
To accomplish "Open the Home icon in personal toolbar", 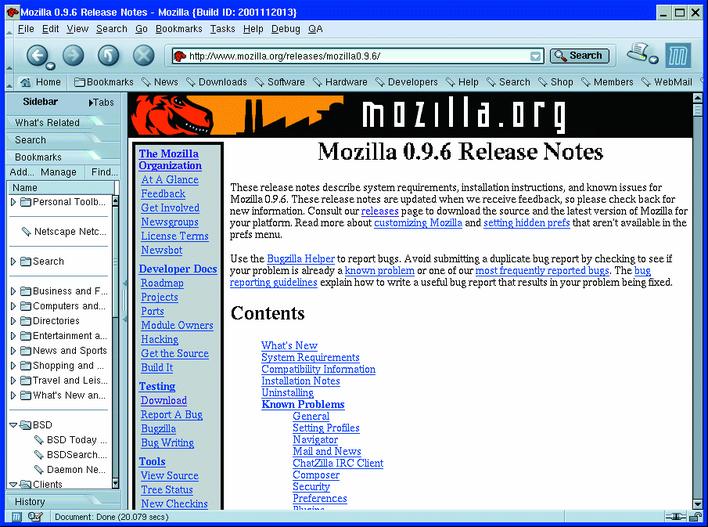I will tap(40, 82).
